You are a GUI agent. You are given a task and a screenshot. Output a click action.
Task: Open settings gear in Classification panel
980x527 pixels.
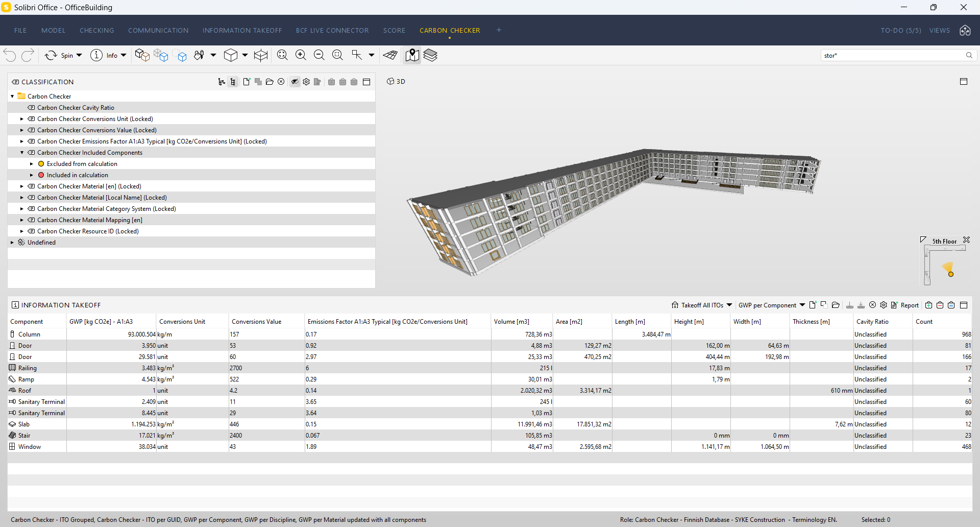click(306, 82)
